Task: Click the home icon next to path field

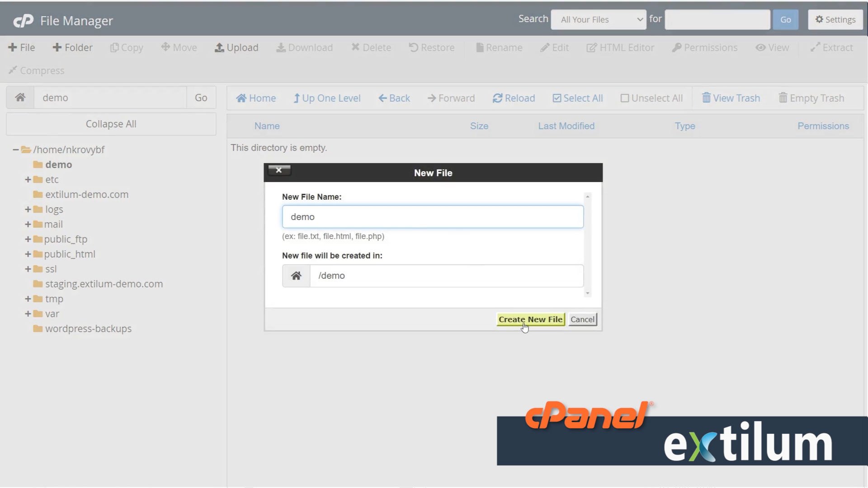Action: [19, 97]
